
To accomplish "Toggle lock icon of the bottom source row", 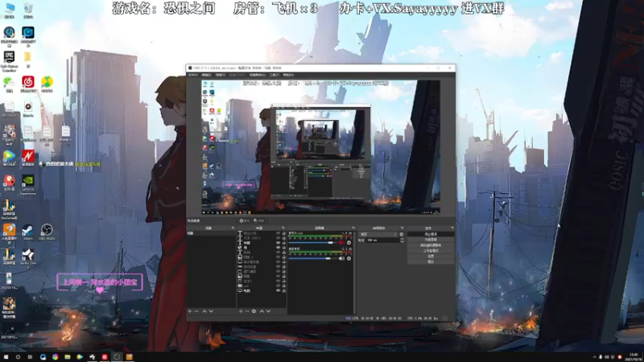I will [x=284, y=290].
